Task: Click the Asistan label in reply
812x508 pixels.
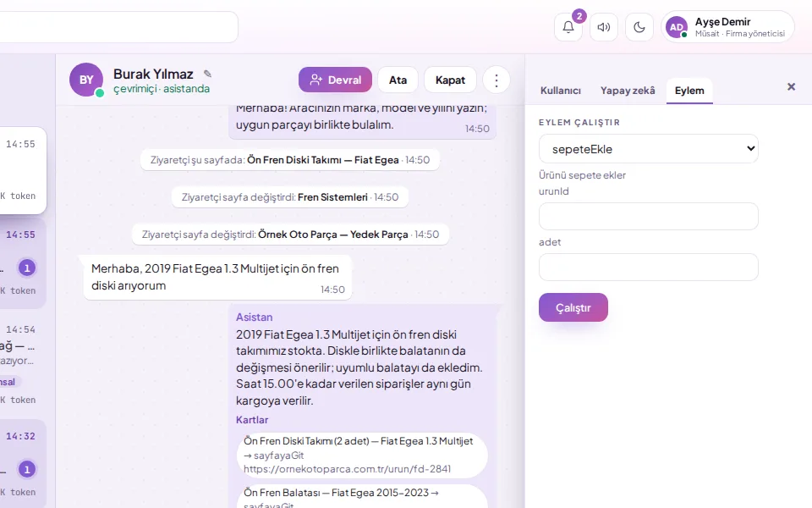Action: pyautogui.click(x=254, y=317)
